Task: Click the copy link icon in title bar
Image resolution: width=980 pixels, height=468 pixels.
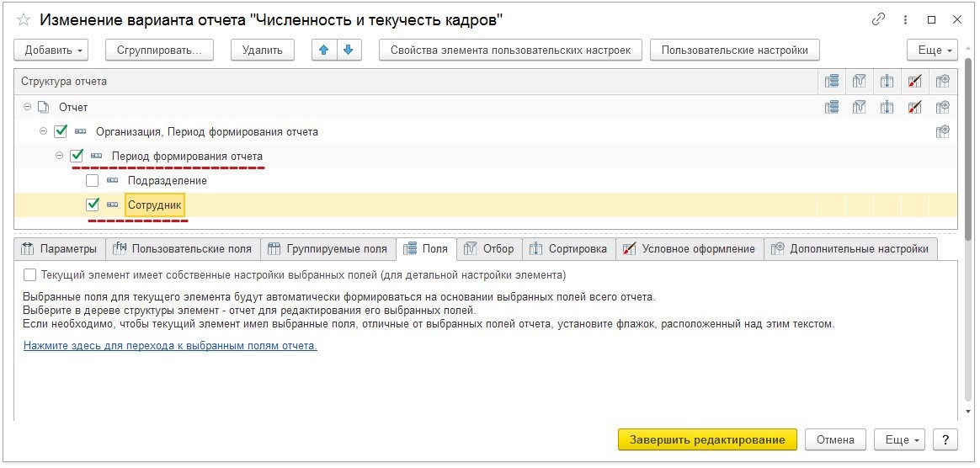Action: (879, 19)
